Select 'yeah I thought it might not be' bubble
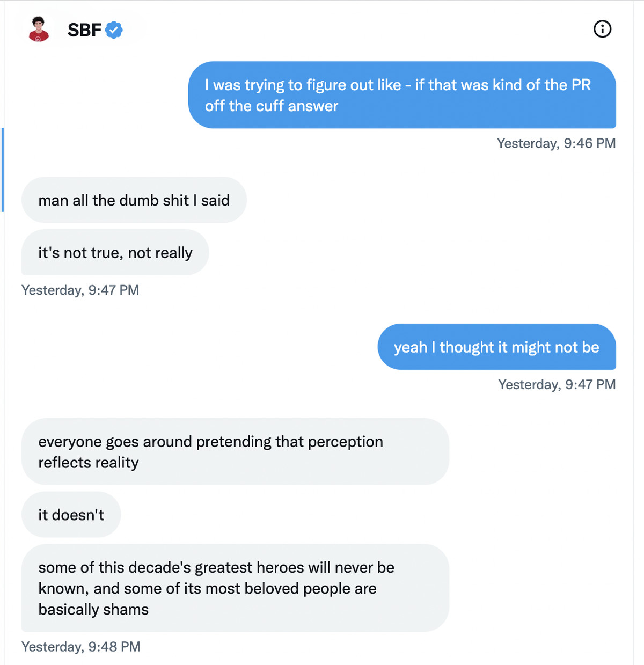 click(x=496, y=347)
